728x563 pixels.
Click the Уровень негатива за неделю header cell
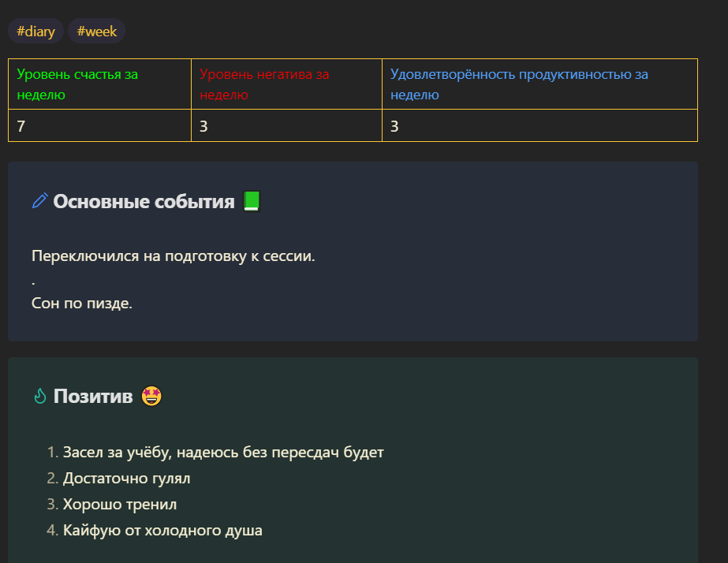click(286, 84)
